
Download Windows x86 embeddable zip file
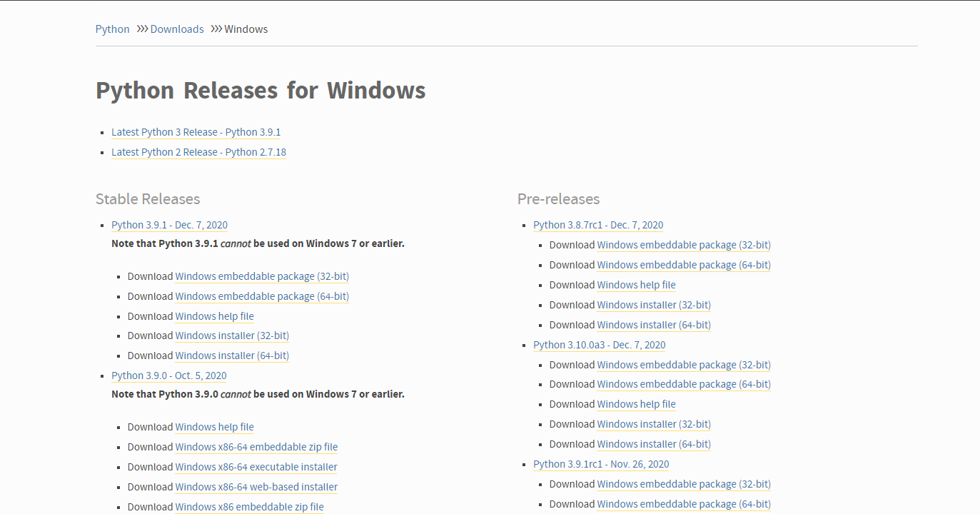point(250,507)
